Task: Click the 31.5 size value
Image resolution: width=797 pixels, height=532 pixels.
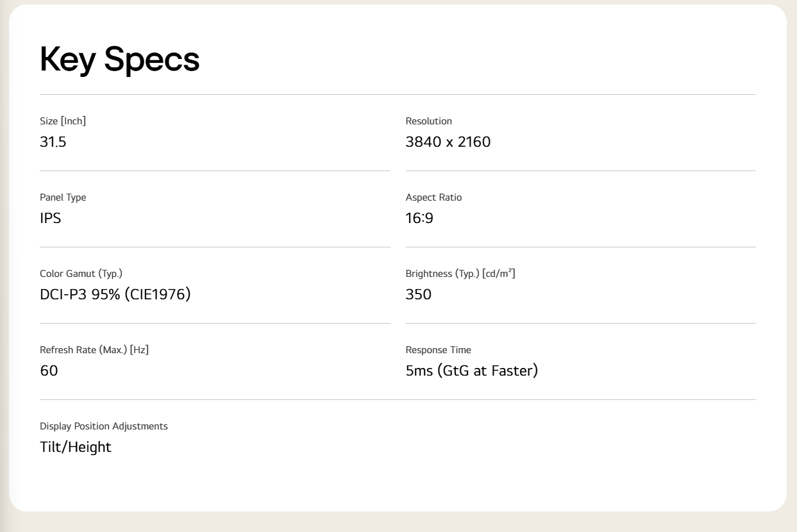Action: [53, 142]
